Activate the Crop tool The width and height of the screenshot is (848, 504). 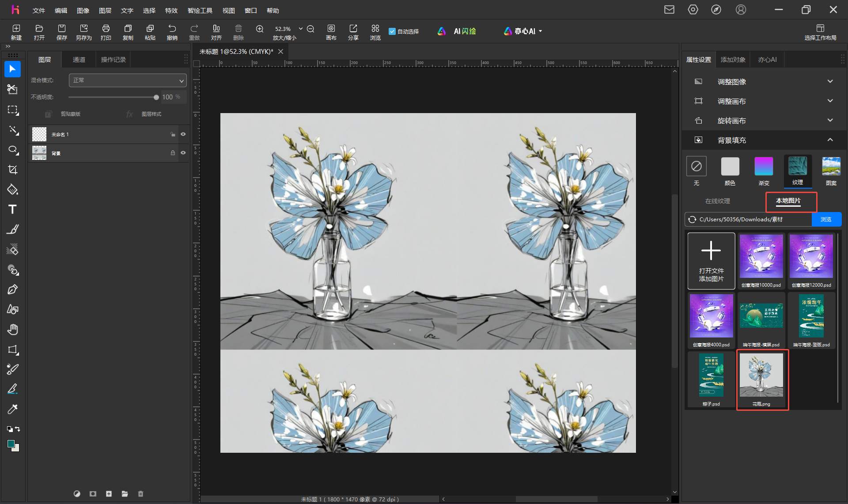pos(12,170)
